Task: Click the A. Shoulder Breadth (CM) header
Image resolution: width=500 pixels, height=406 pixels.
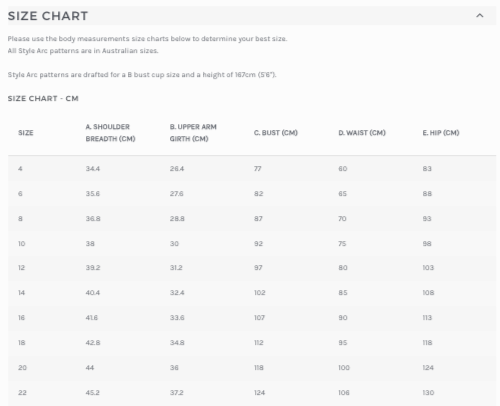Action: point(110,133)
